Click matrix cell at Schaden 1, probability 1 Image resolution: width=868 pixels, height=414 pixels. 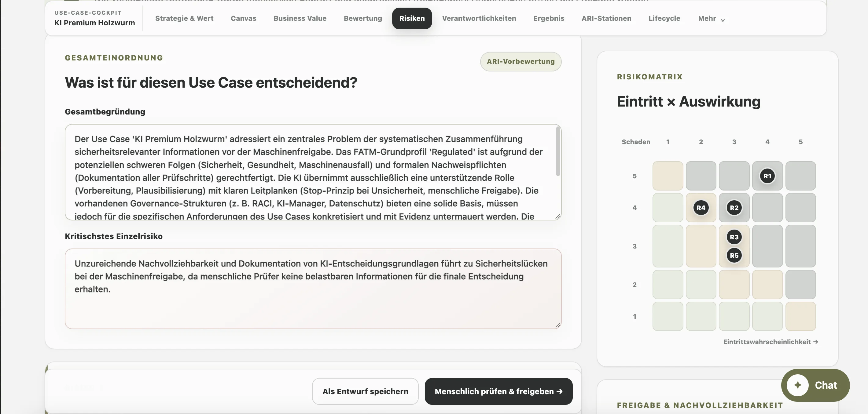[668, 316]
